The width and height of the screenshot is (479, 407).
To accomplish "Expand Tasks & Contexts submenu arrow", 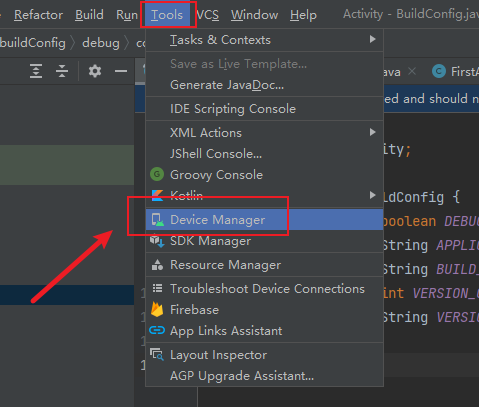I will click(x=373, y=39).
